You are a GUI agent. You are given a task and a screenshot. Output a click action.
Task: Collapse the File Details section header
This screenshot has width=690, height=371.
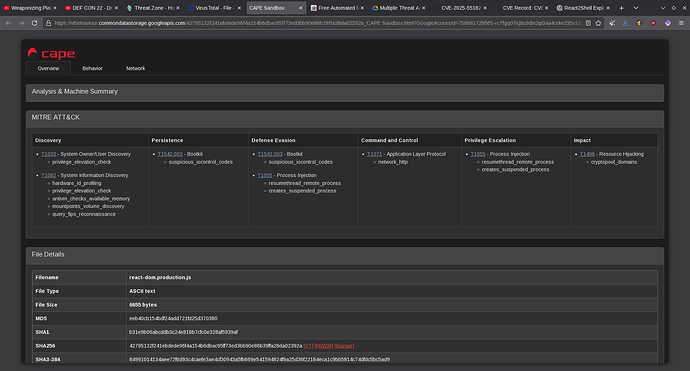[345, 256]
